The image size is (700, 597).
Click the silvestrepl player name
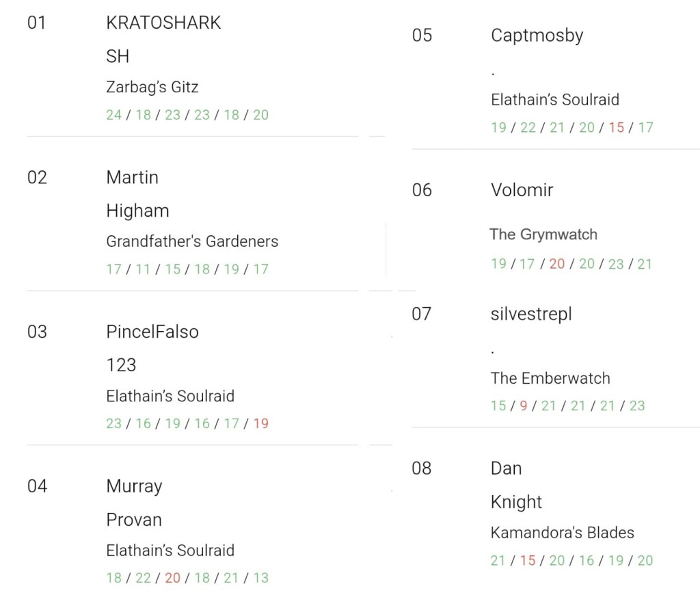click(531, 314)
